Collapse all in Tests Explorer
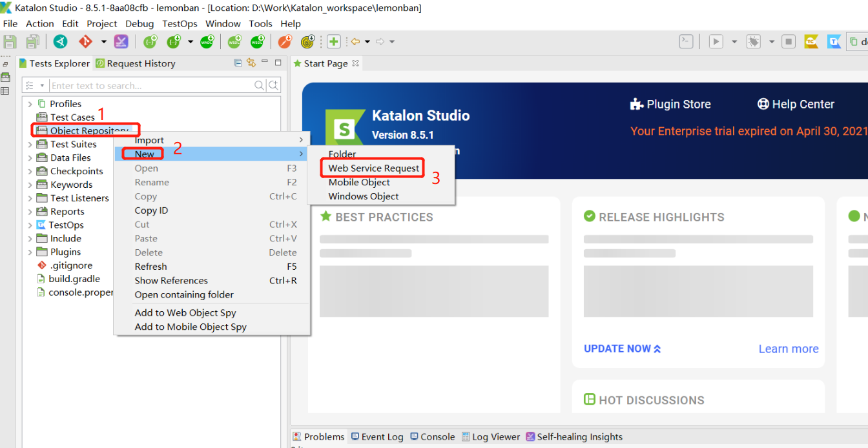868x448 pixels. [238, 63]
